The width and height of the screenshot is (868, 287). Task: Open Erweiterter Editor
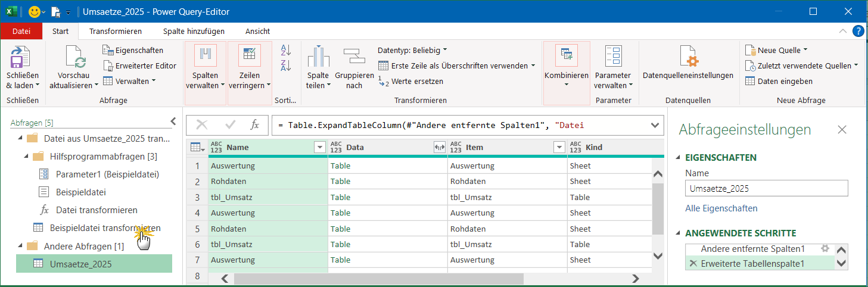click(x=139, y=65)
